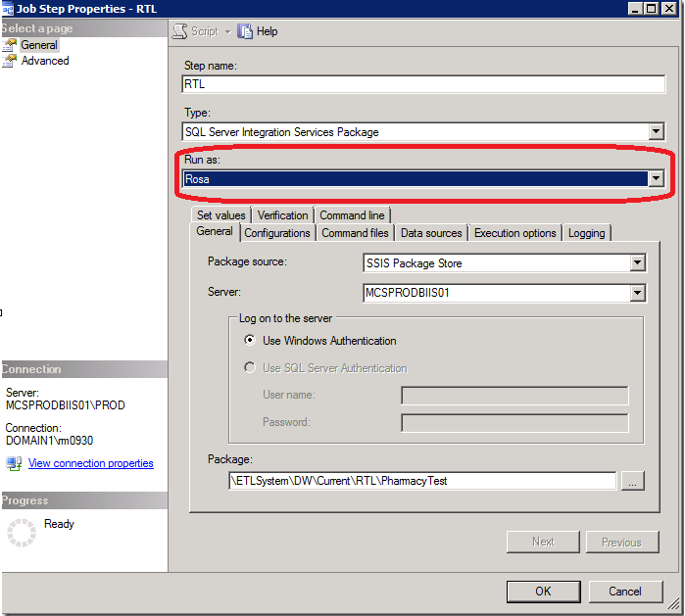Image resolution: width=685 pixels, height=616 pixels.
Task: Open the Help icon in toolbar
Action: point(245,31)
